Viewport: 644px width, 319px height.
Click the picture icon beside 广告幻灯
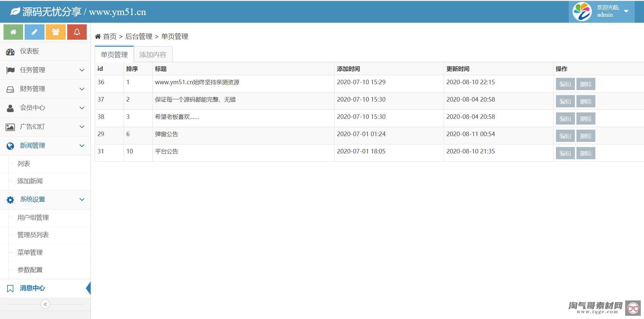tap(10, 127)
